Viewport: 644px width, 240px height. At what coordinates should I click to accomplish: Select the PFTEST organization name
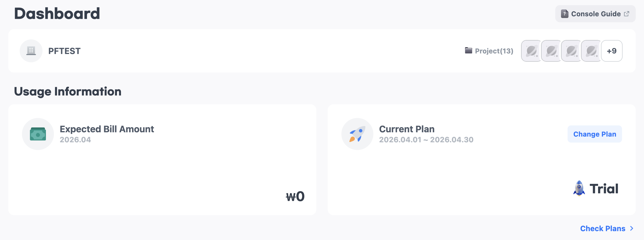click(x=64, y=51)
